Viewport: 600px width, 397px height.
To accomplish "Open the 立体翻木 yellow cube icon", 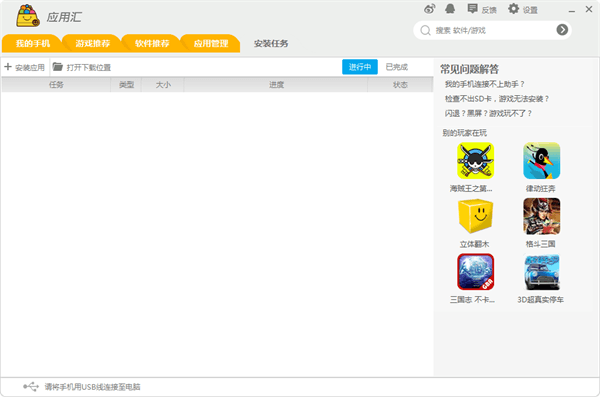I will click(x=475, y=216).
